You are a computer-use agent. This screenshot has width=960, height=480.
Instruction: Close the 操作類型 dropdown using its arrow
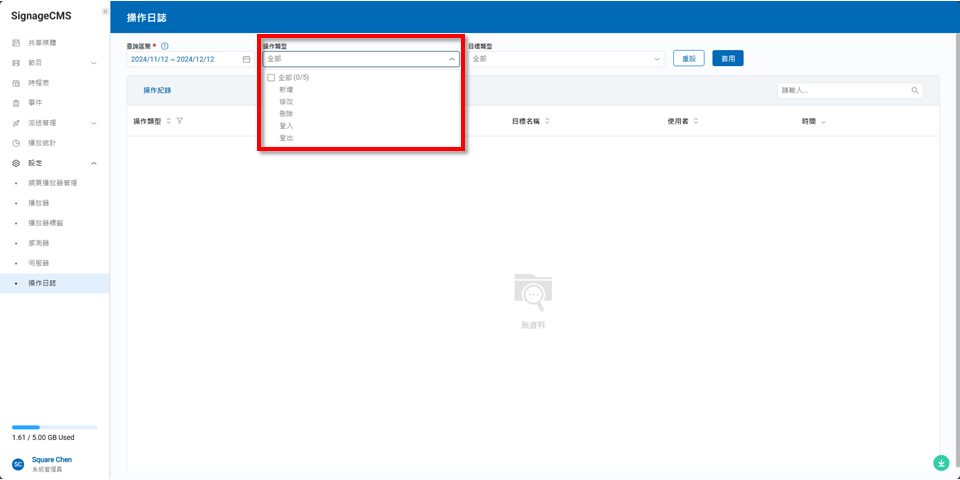coord(451,59)
